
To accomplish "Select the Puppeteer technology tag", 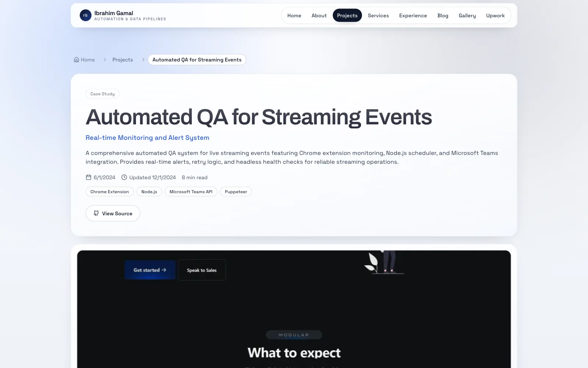I will 236,191.
